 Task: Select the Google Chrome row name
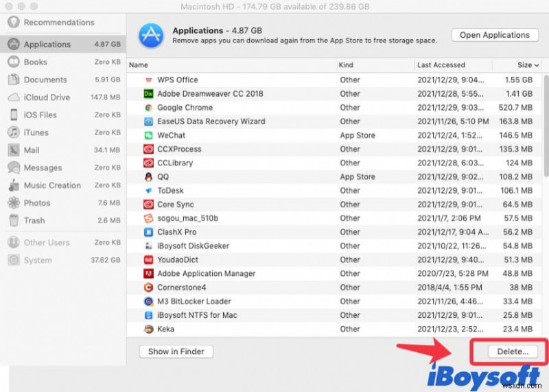click(185, 108)
